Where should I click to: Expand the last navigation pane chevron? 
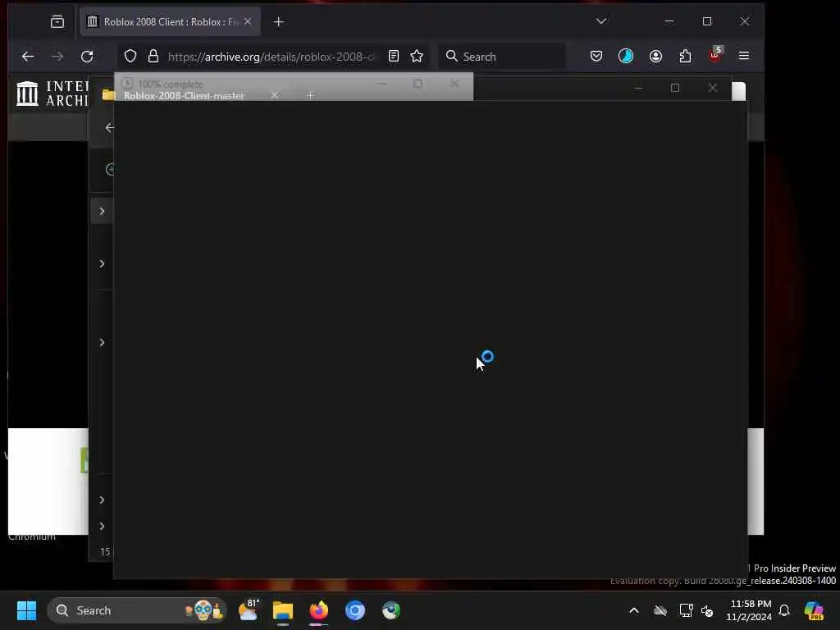(102, 526)
